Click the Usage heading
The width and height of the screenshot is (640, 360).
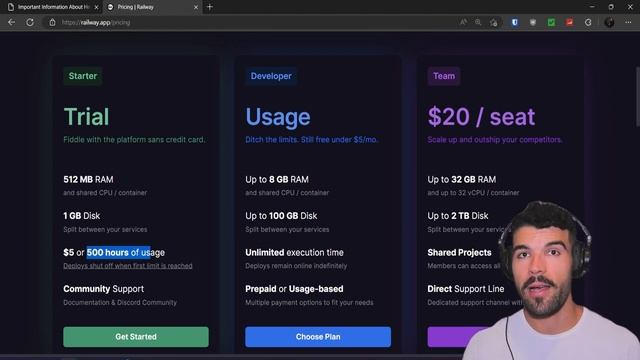tap(278, 117)
